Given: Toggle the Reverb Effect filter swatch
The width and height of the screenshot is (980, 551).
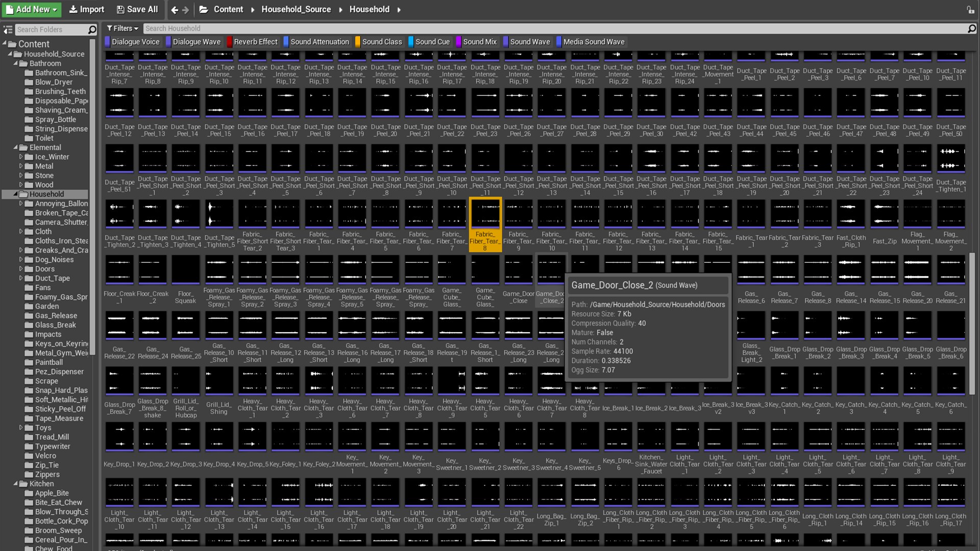Looking at the screenshot, I should click(x=230, y=42).
